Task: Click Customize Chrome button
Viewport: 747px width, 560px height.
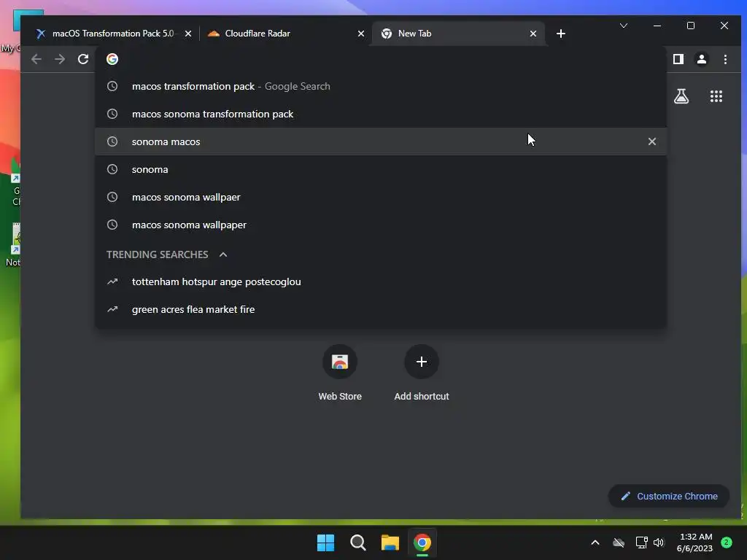Action: (x=669, y=496)
